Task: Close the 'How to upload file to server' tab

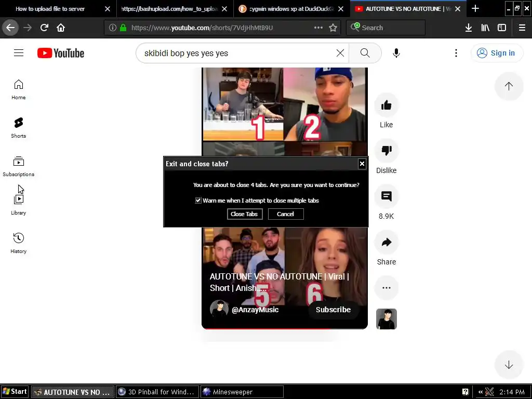Action: pos(108,9)
